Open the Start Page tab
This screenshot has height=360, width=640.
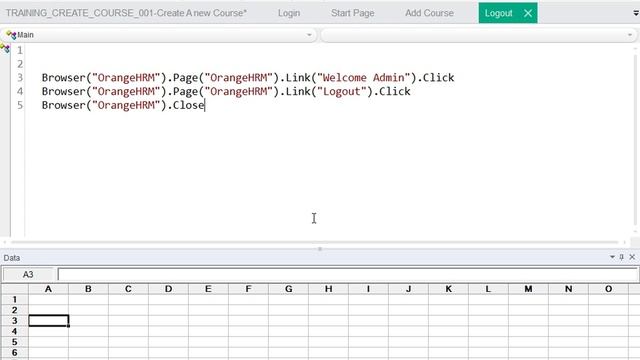353,13
